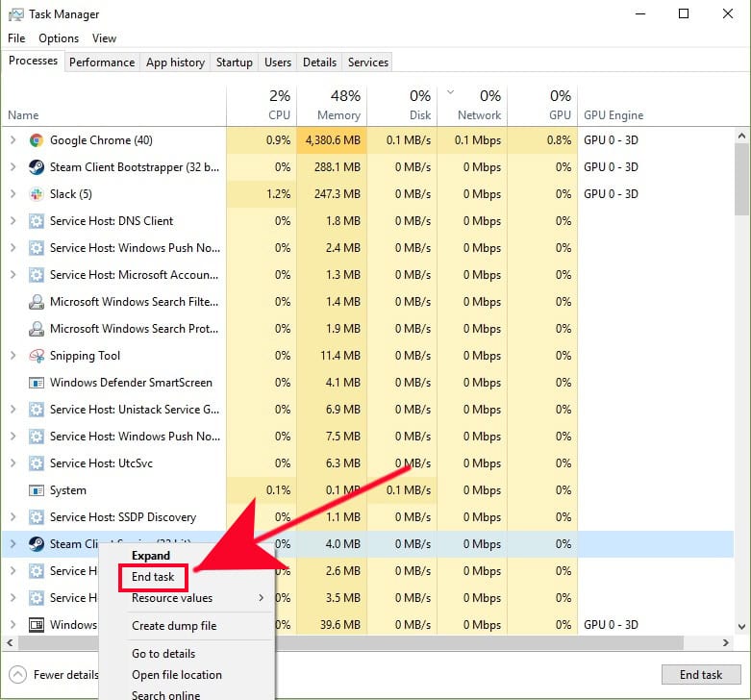Expand the Google Chrome (40) process group

[13, 139]
